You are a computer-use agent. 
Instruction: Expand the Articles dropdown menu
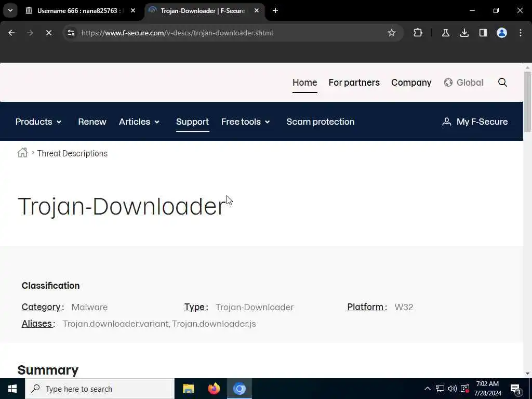[139, 122]
